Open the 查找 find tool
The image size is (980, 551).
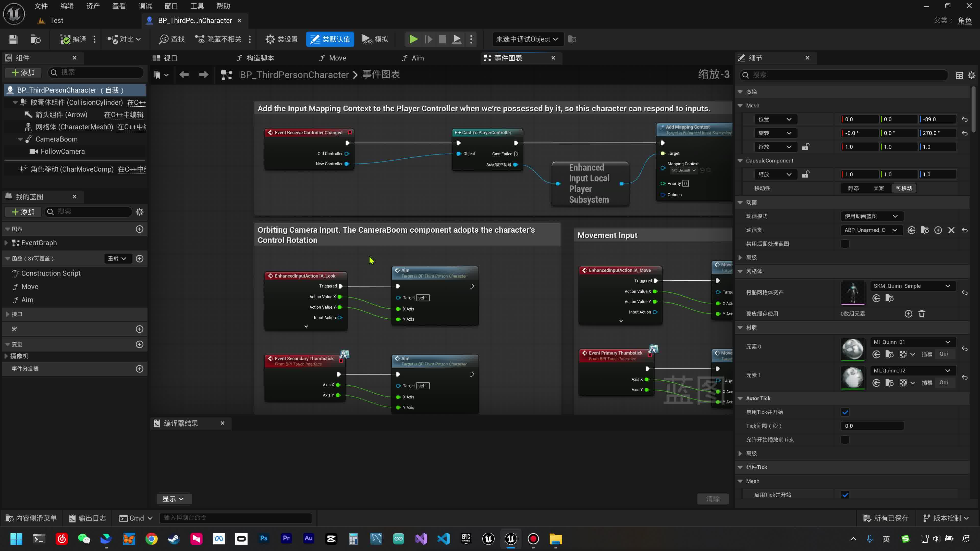tap(172, 39)
